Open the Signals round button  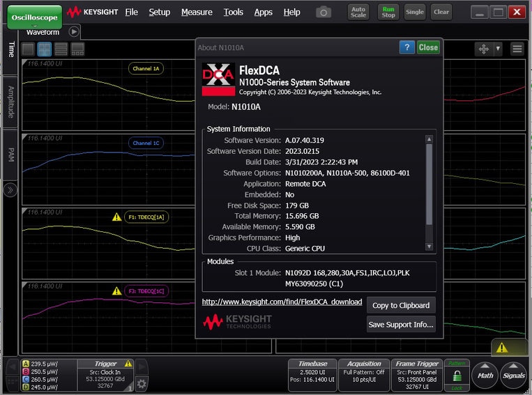tap(514, 375)
